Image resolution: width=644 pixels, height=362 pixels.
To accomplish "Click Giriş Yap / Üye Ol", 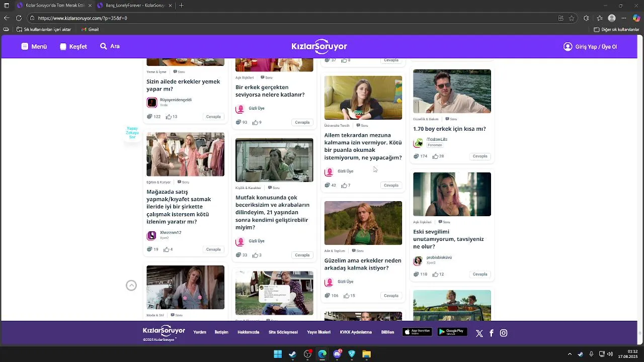I will point(590,46).
